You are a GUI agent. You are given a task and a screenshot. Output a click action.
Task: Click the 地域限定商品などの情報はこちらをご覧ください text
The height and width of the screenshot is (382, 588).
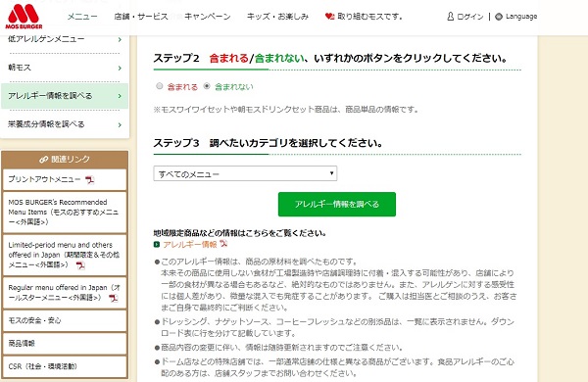pos(240,233)
